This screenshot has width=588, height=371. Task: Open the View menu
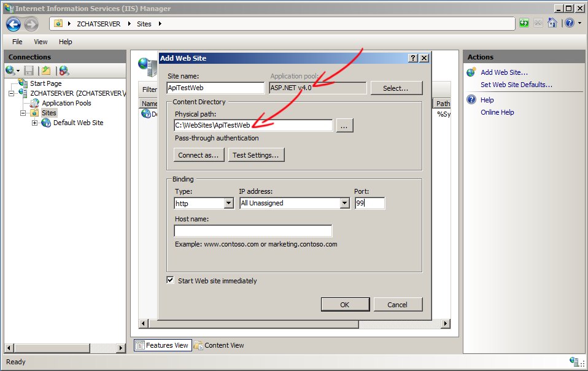pos(41,42)
